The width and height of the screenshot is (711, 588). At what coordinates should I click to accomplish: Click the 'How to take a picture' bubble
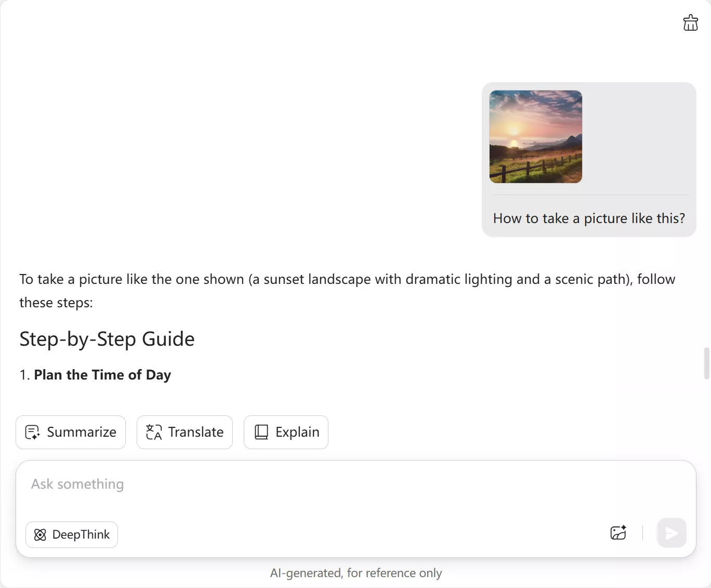(588, 218)
